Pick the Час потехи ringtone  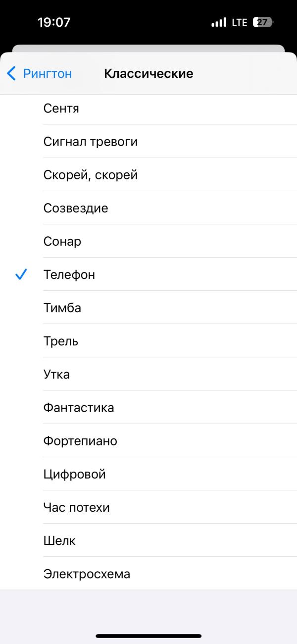pos(148,507)
